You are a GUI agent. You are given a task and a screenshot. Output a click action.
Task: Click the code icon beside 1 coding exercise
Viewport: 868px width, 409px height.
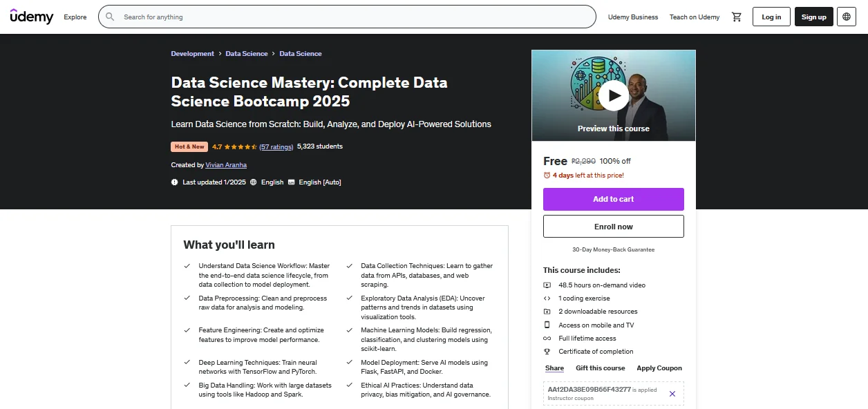pyautogui.click(x=547, y=298)
